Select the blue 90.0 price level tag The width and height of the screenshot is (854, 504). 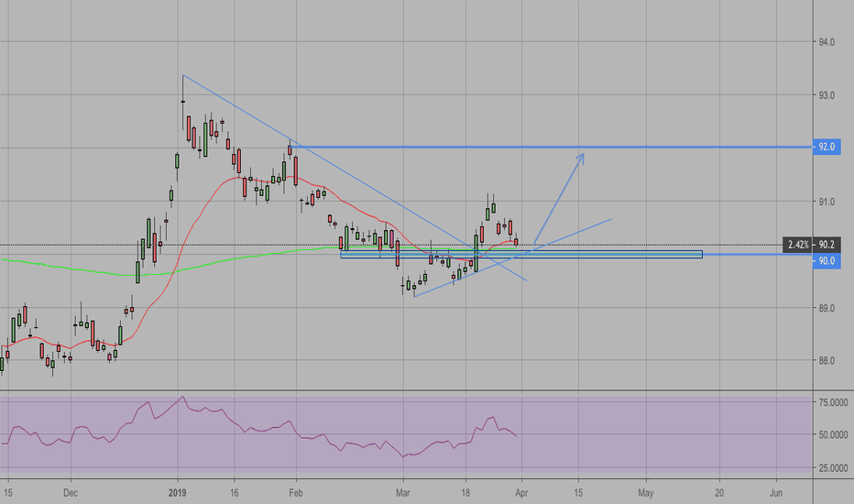(x=827, y=261)
